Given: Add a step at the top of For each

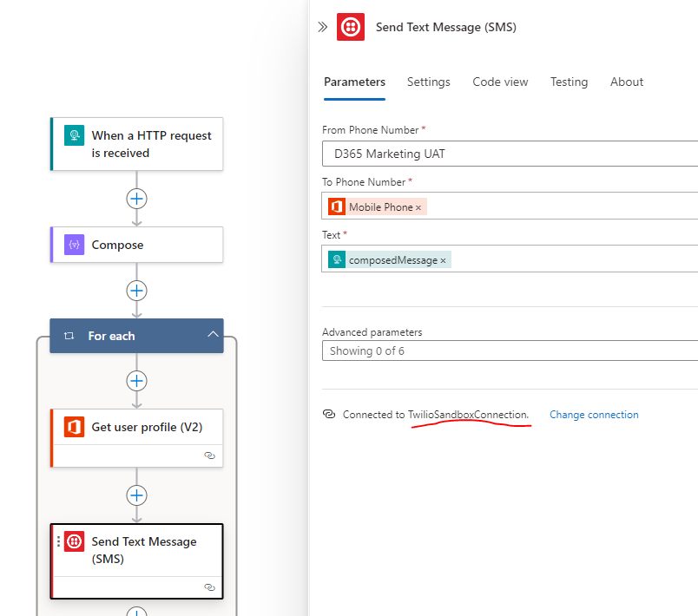Looking at the screenshot, I should (x=136, y=381).
